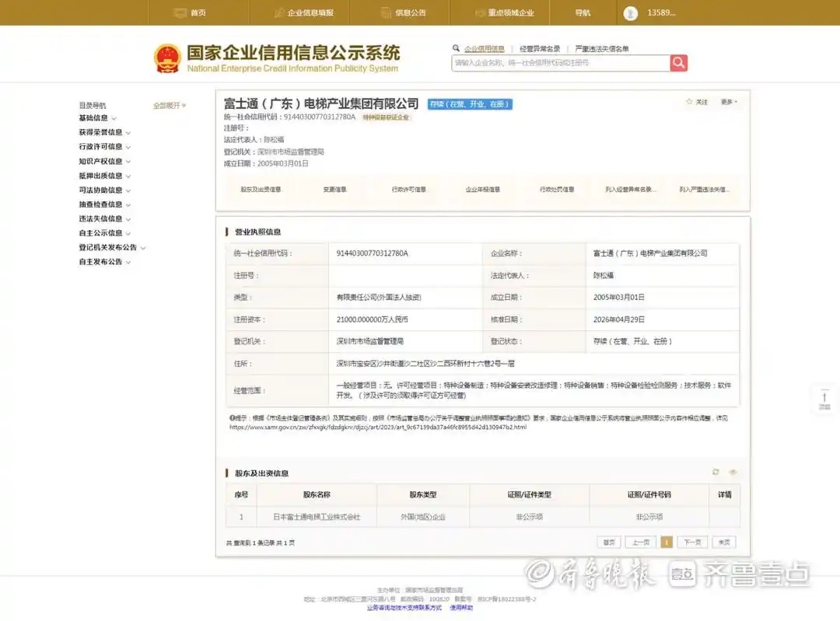
Task: Expand 抵押出质信息 in sidebar
Action: [x=104, y=176]
